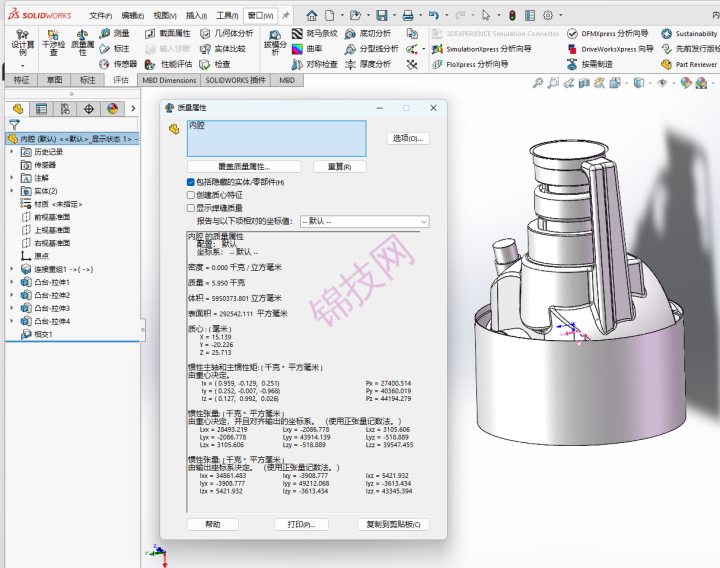
Task: Open 底切分析 undercut analysis
Action: pos(368,33)
